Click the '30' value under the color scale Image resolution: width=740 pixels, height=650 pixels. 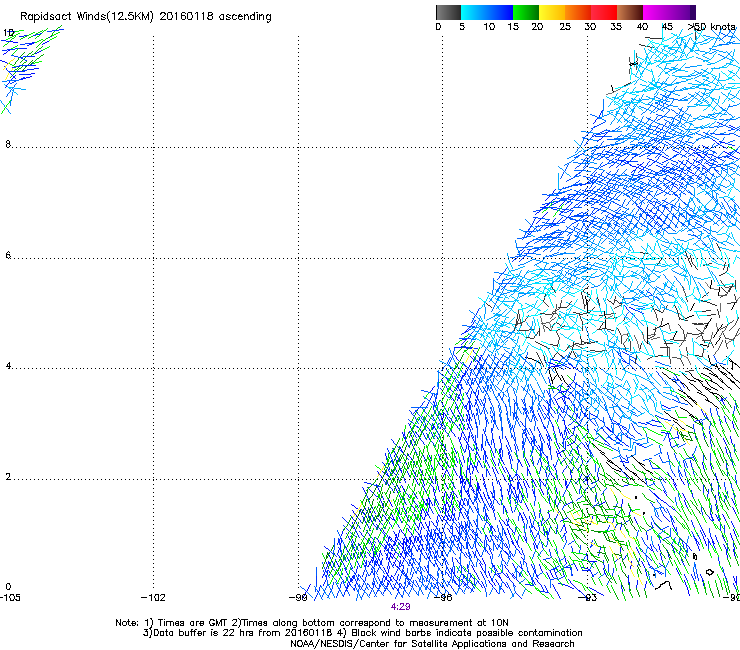(590, 27)
